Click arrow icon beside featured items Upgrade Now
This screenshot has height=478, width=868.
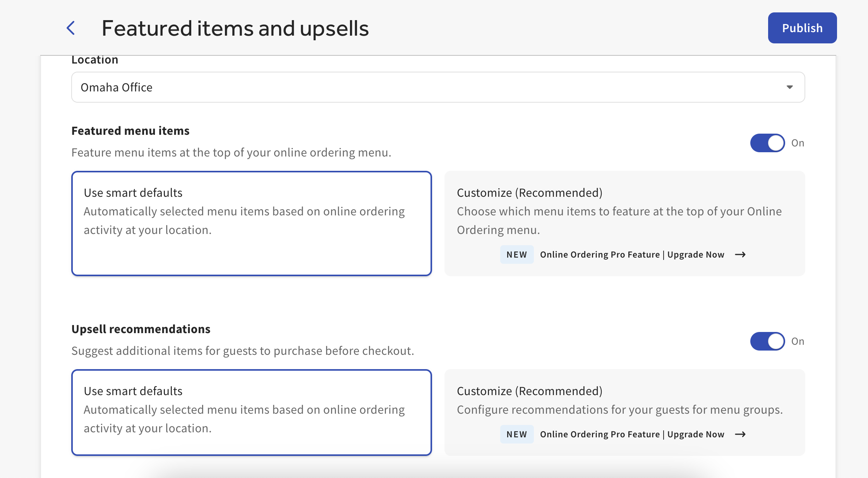click(x=740, y=254)
